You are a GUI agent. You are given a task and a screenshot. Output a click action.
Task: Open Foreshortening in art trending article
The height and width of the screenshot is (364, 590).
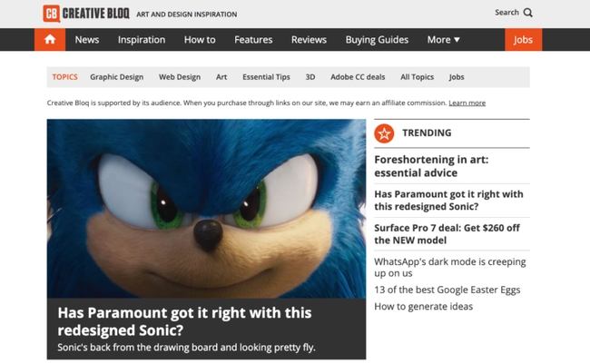(431, 166)
